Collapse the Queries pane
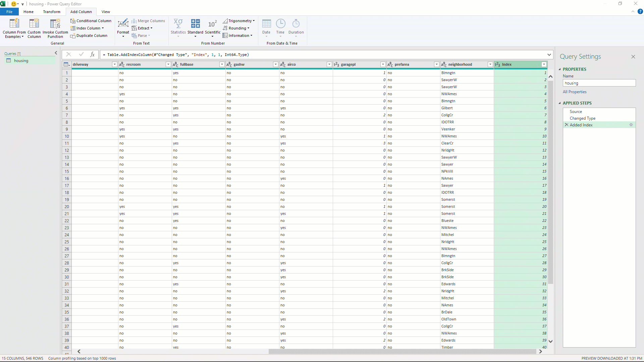This screenshot has height=362, width=644. click(x=56, y=53)
